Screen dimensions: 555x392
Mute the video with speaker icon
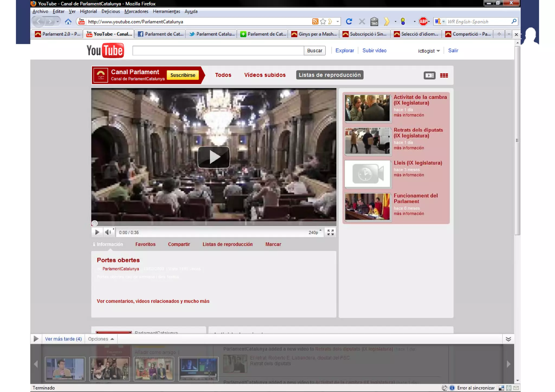coord(108,232)
